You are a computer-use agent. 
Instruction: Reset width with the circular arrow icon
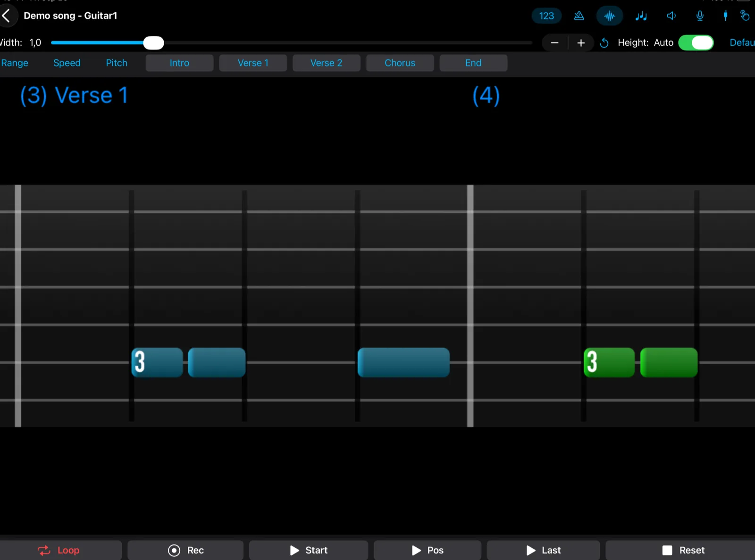pos(604,43)
